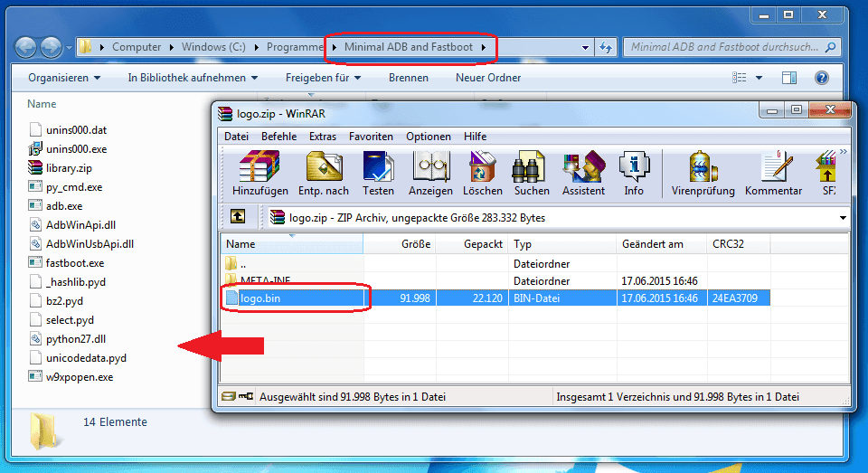Expand arrow after Minimal ADB and Fastboot

(484, 48)
